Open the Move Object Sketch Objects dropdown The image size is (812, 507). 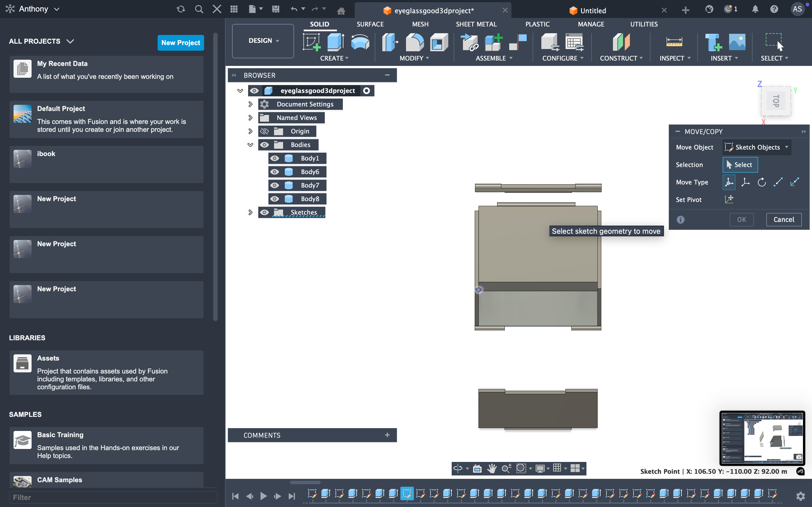click(x=757, y=147)
